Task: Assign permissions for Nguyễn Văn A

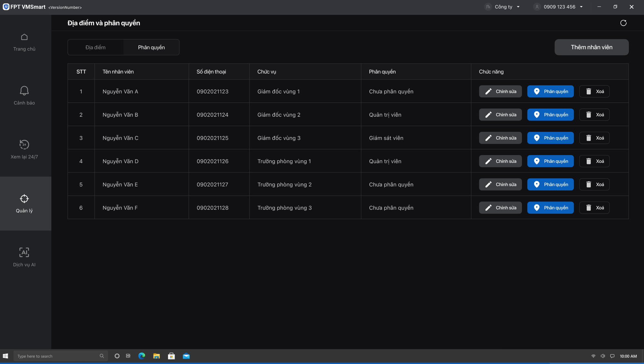Action: coord(550,91)
